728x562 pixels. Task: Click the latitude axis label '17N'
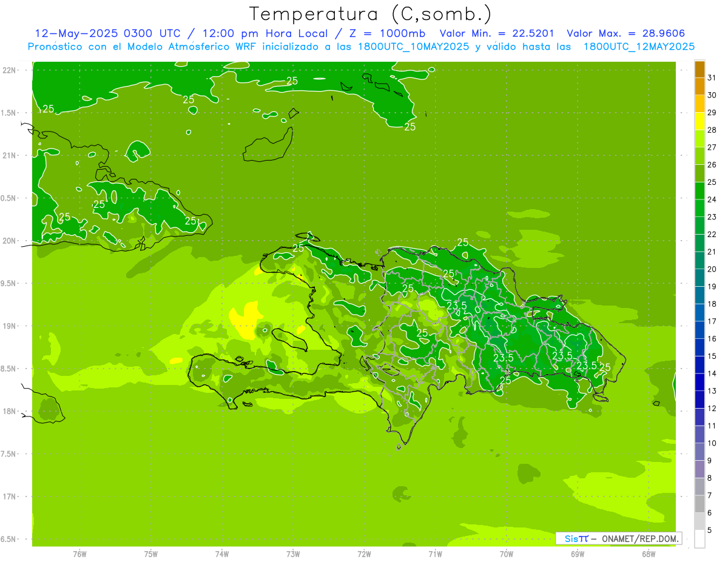pyautogui.click(x=10, y=497)
